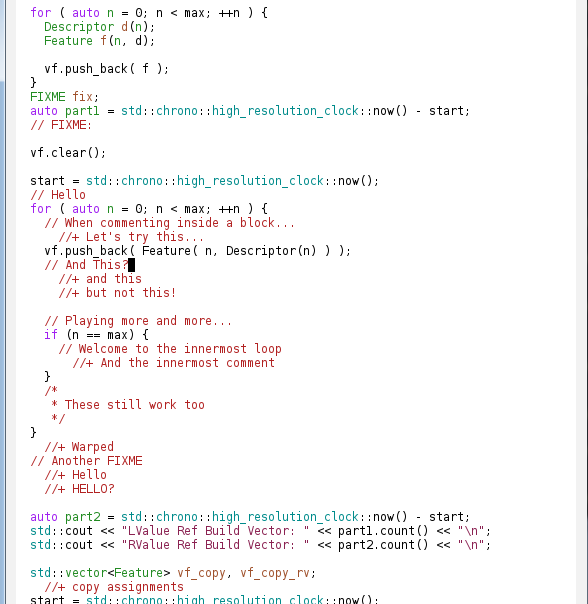Screen dimensions: 588x604
Task: Click the "LValue Ref Build Vector: " string
Action: point(215,531)
